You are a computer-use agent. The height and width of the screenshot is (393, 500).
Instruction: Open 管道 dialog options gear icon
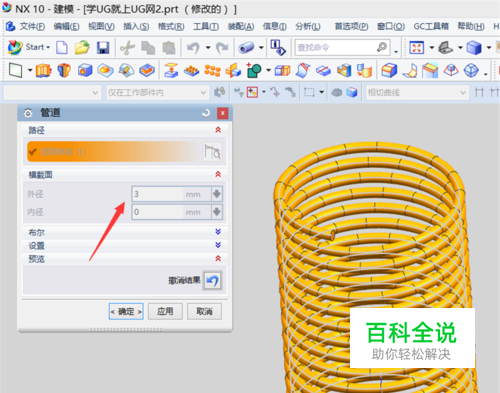28,113
